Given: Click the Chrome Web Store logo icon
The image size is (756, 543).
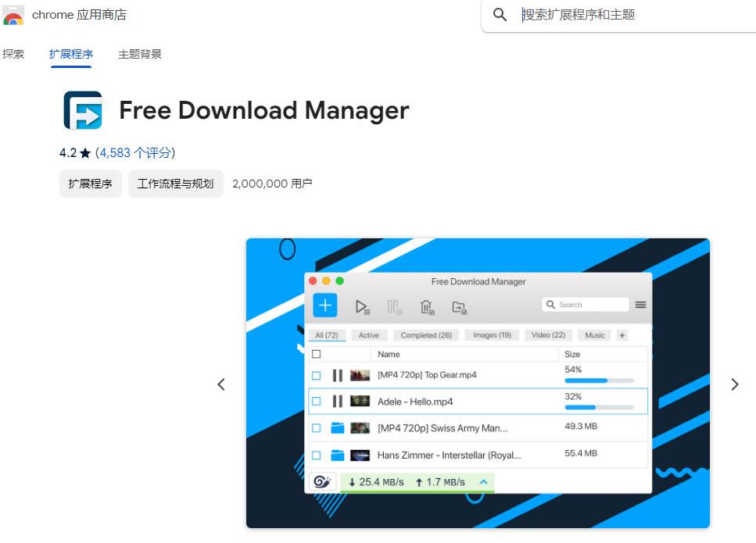Looking at the screenshot, I should click(x=13, y=16).
